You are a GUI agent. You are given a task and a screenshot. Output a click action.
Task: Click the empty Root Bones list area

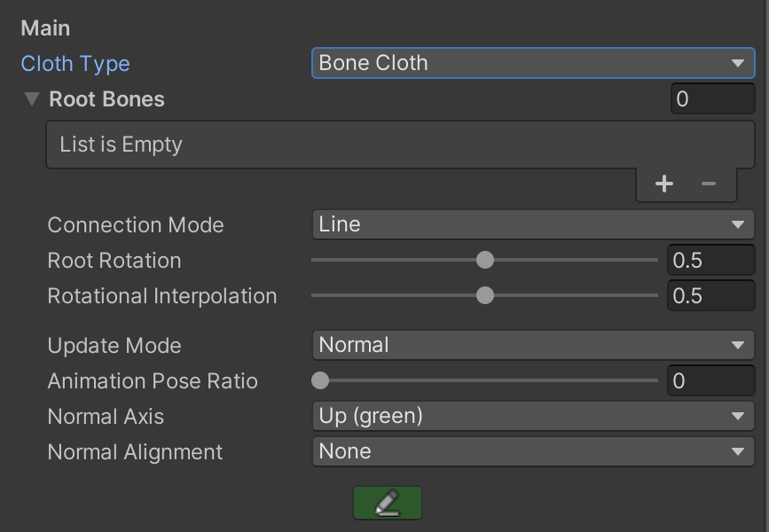(399, 145)
